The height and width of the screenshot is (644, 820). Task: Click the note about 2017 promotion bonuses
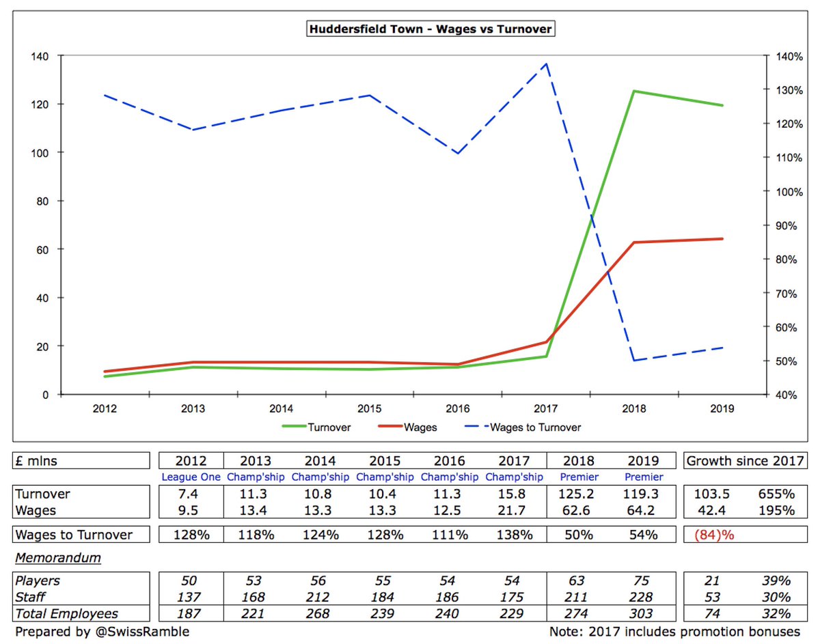[676, 632]
